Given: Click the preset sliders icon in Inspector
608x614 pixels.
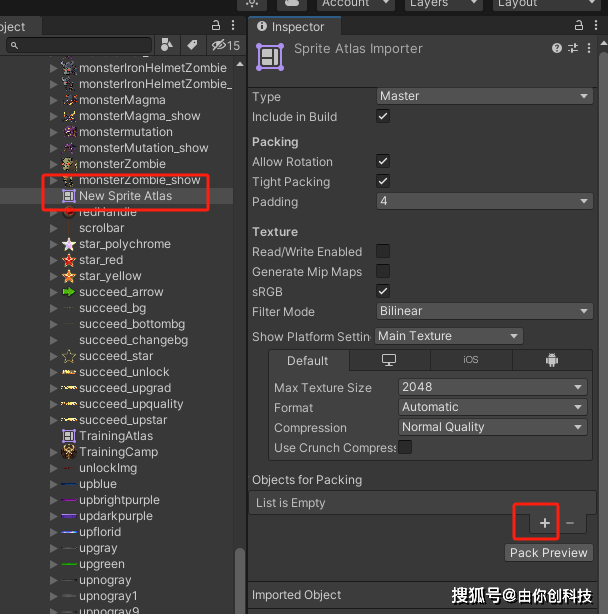Looking at the screenshot, I should tap(573, 48).
